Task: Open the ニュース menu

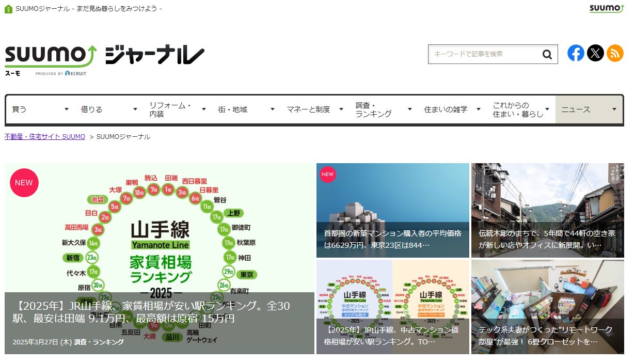Action: [x=589, y=109]
